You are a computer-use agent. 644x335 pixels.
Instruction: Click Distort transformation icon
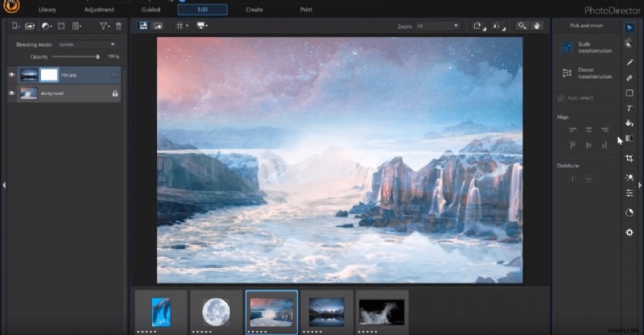tap(567, 73)
